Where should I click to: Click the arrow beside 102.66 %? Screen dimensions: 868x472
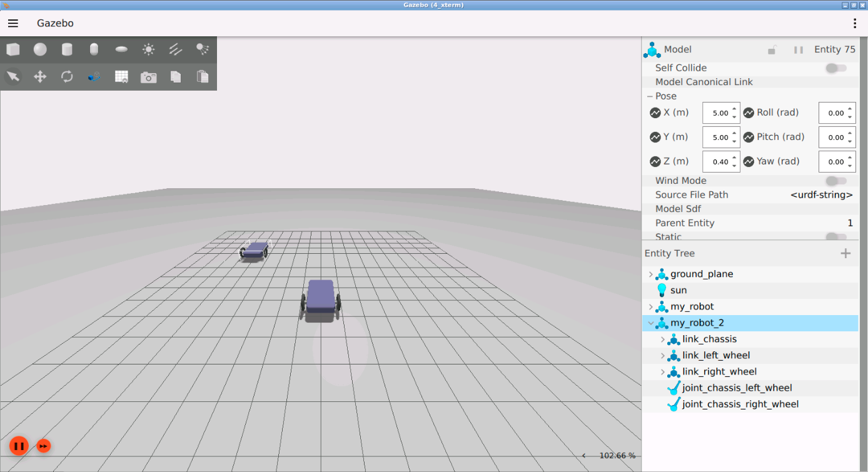[584, 456]
